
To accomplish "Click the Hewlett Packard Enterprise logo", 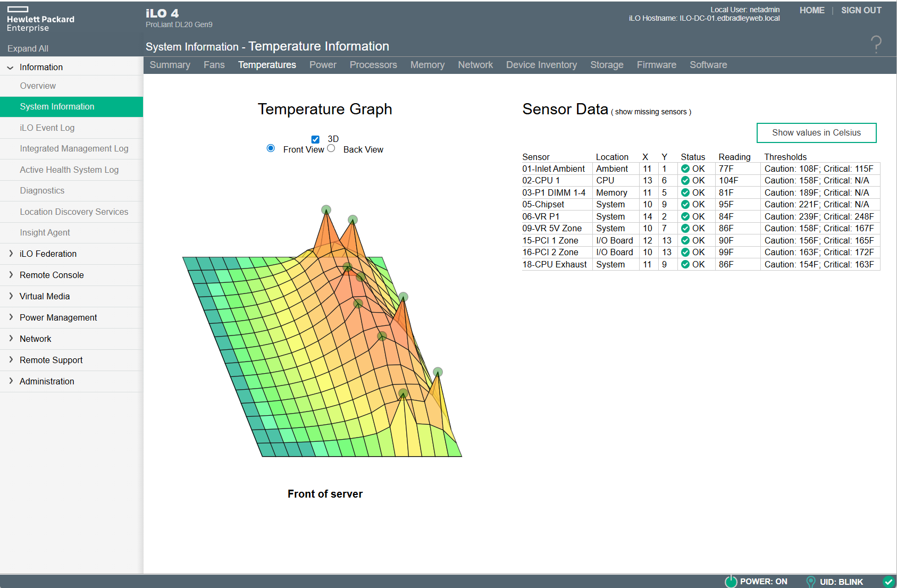I will [40, 19].
